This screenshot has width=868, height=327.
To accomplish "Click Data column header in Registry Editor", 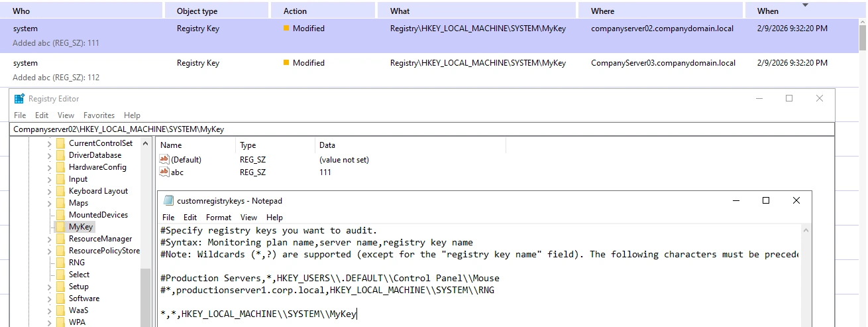I will (x=410, y=145).
